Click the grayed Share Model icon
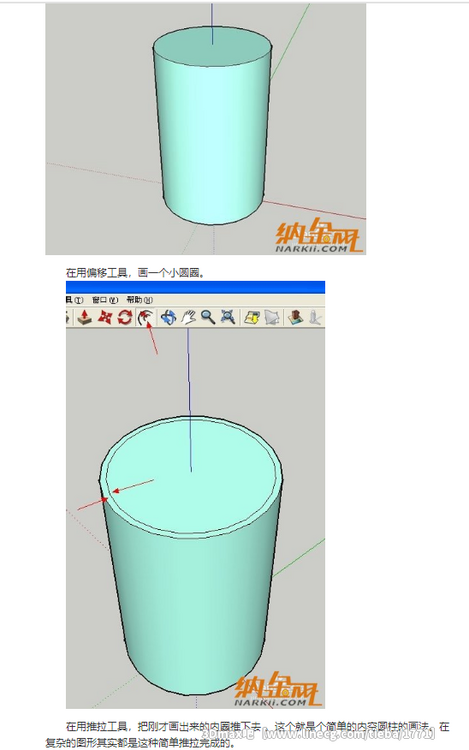The width and height of the screenshot is (469, 750). [272, 317]
